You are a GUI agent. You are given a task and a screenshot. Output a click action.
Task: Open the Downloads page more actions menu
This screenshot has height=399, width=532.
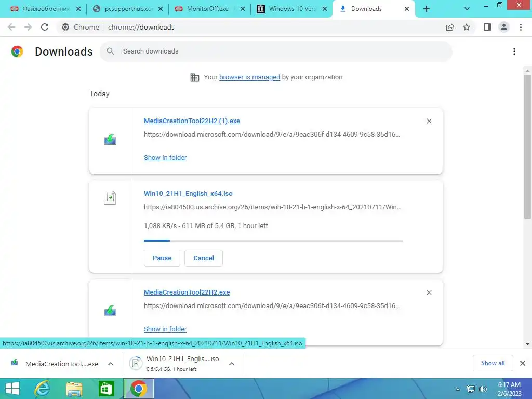click(514, 51)
